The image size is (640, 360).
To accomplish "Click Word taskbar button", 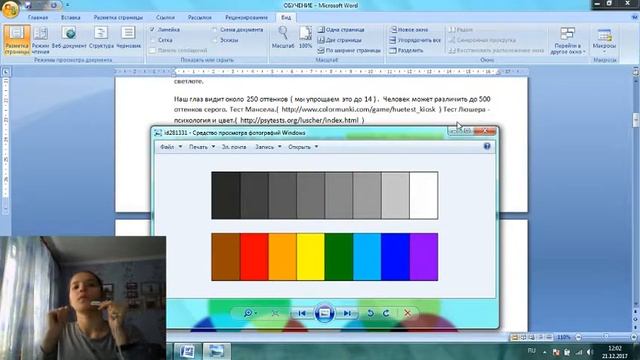I will tap(187, 351).
